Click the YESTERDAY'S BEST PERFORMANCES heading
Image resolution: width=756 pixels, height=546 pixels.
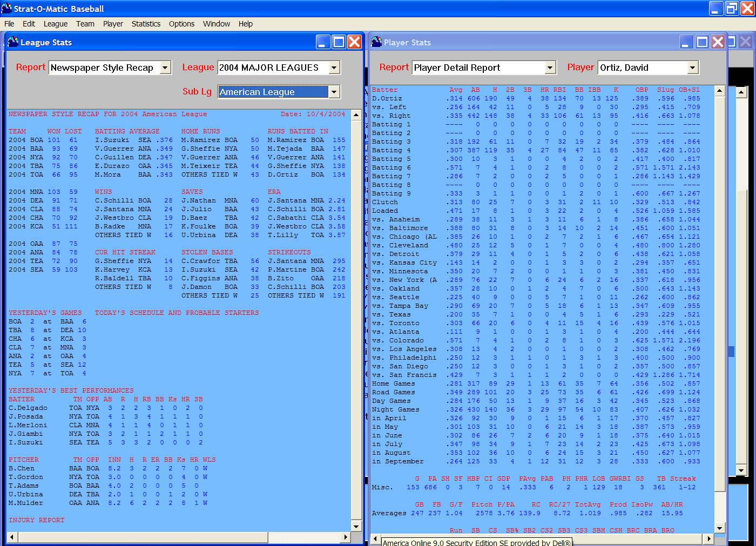click(71, 390)
